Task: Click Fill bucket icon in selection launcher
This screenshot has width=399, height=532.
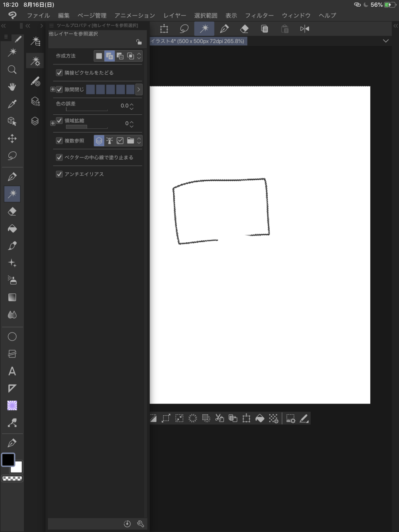Action: [x=260, y=419]
